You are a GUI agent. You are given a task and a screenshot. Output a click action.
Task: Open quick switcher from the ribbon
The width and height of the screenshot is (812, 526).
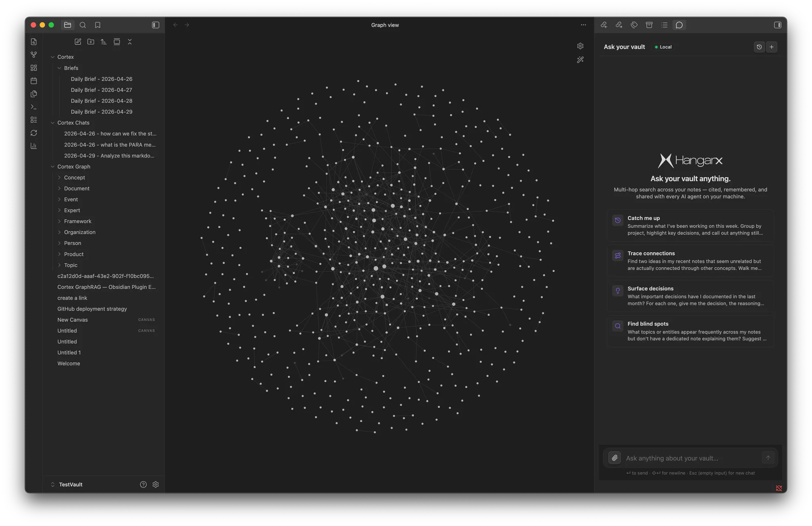click(34, 42)
